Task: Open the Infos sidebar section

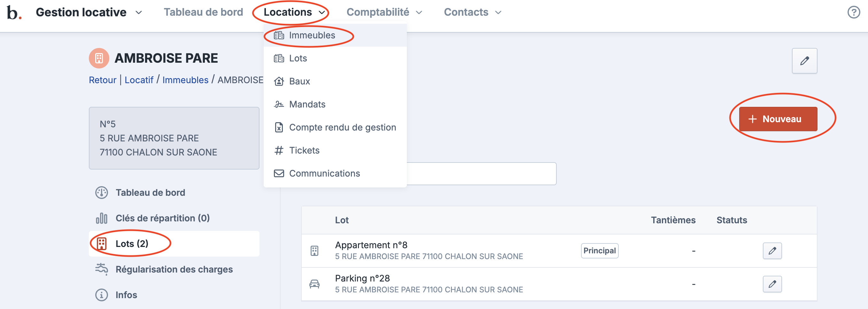Action: pos(126,295)
